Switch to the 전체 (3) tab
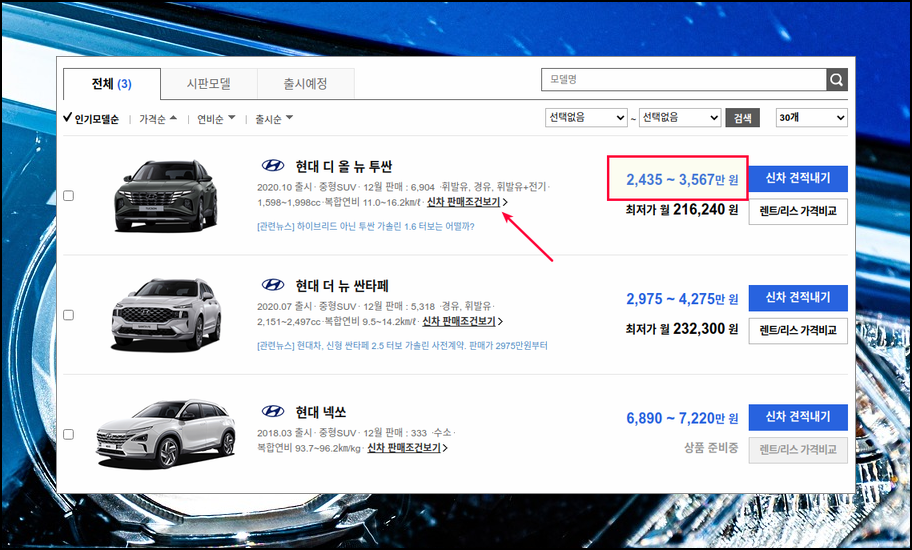 (112, 84)
